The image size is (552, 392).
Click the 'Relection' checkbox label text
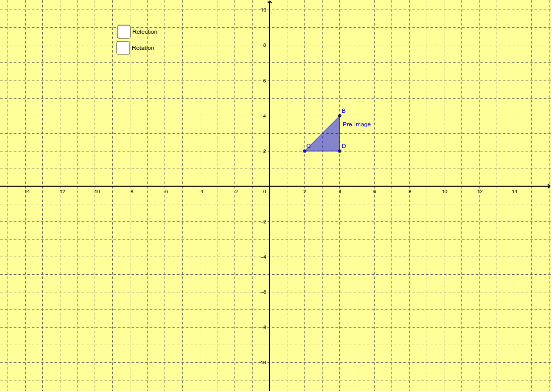click(x=145, y=32)
